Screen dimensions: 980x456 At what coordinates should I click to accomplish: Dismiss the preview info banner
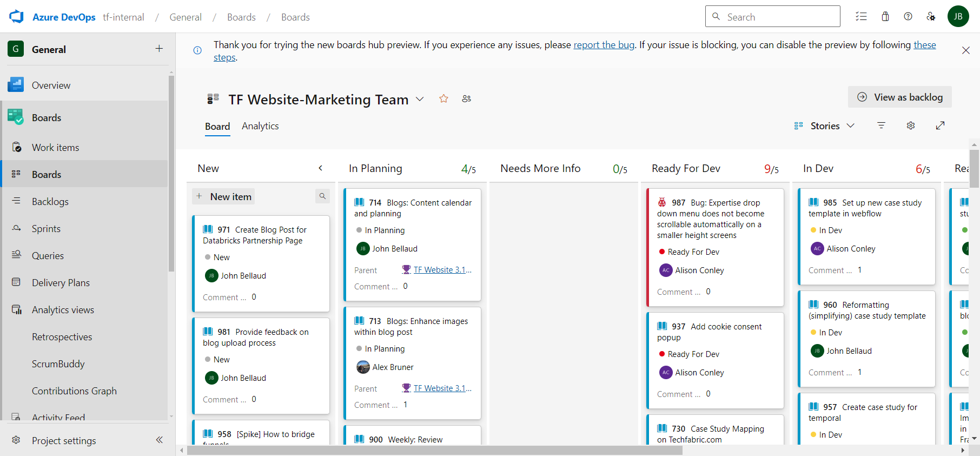click(965, 50)
